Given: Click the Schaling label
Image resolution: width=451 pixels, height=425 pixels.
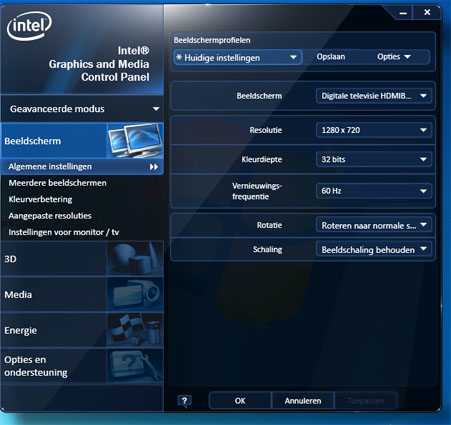Looking at the screenshot, I should coord(267,249).
